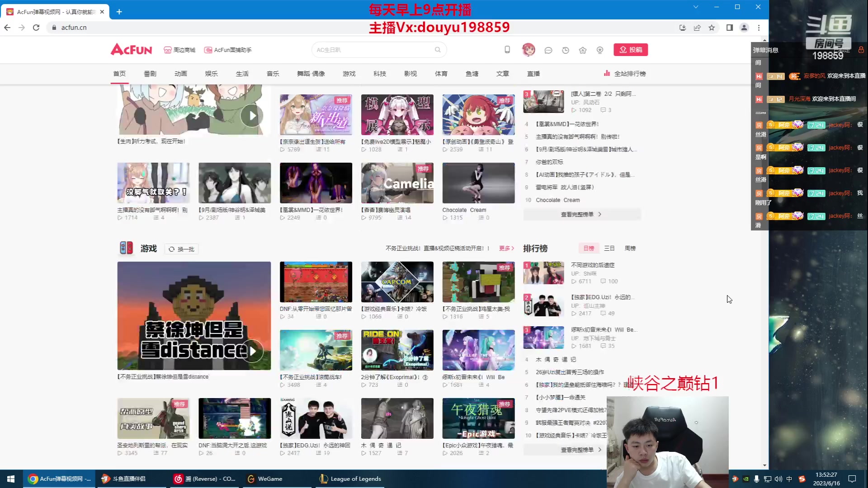Switch the ranking to 周榜
The width and height of the screenshot is (868, 488).
(631, 248)
